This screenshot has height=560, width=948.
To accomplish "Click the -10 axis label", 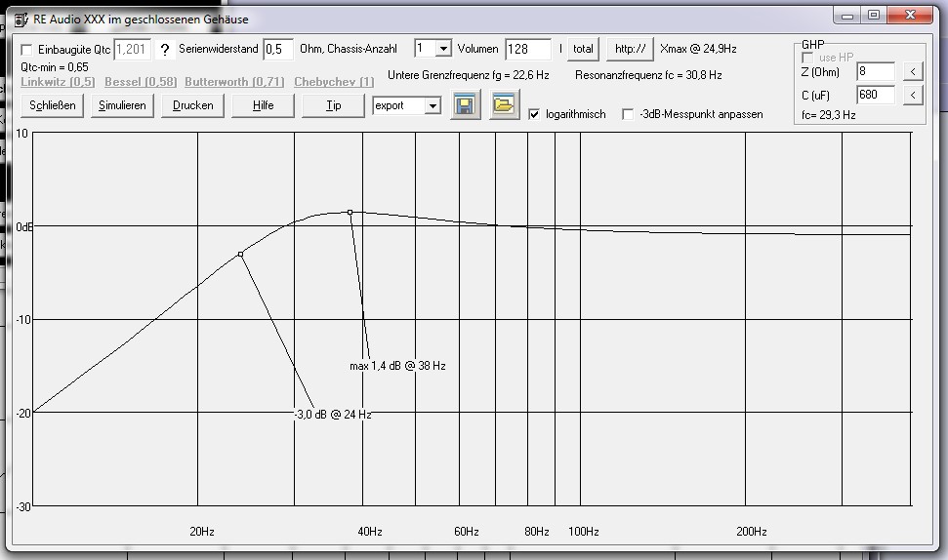I will (23, 320).
